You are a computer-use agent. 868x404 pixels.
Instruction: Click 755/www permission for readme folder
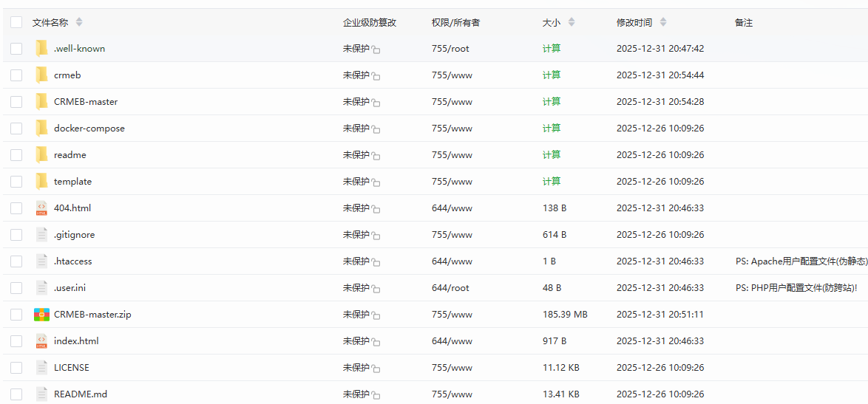click(452, 155)
